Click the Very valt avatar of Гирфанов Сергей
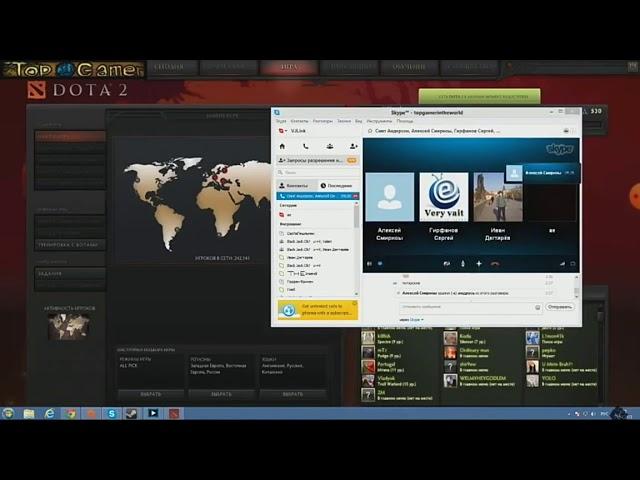This screenshot has height=480, width=640. point(444,197)
